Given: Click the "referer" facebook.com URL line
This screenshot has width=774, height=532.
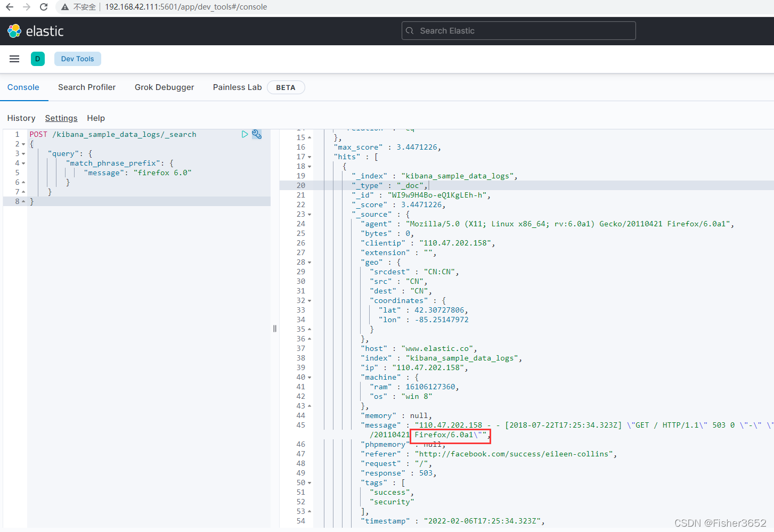Looking at the screenshot, I should (x=489, y=454).
